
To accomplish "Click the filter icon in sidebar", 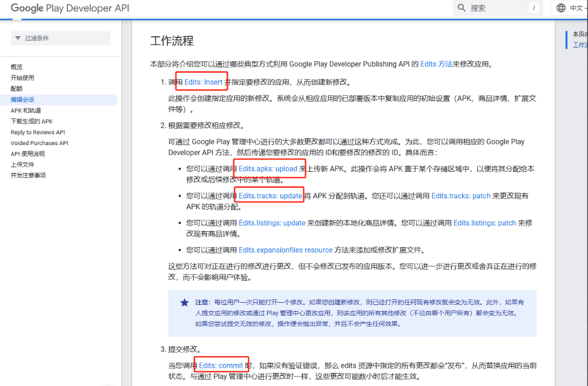I will coord(18,38).
